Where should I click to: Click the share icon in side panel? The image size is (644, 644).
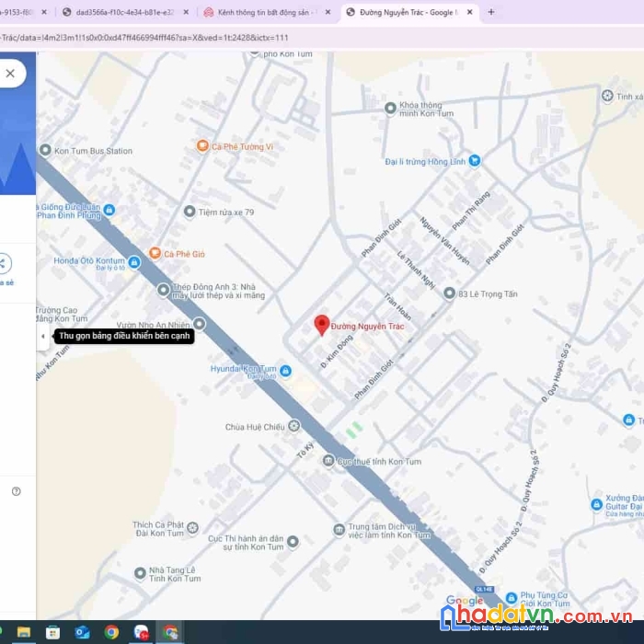point(4,263)
